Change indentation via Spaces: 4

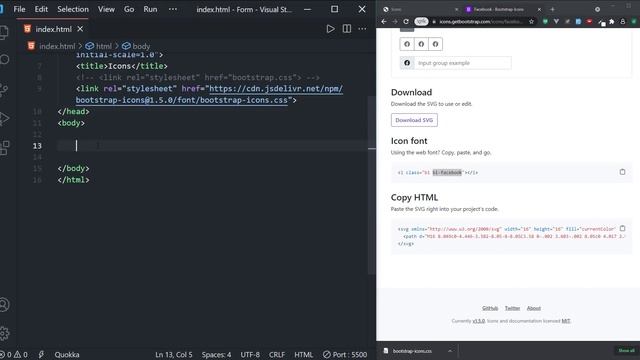click(x=216, y=354)
